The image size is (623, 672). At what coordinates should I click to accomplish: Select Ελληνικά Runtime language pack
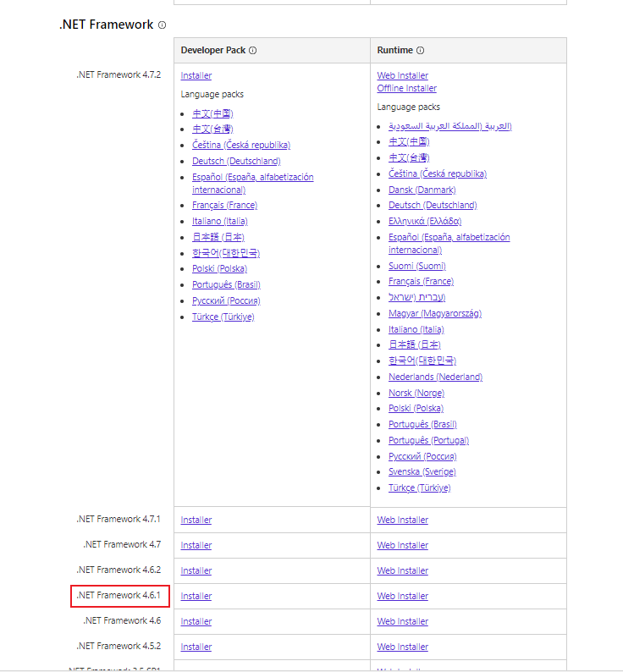425,221
